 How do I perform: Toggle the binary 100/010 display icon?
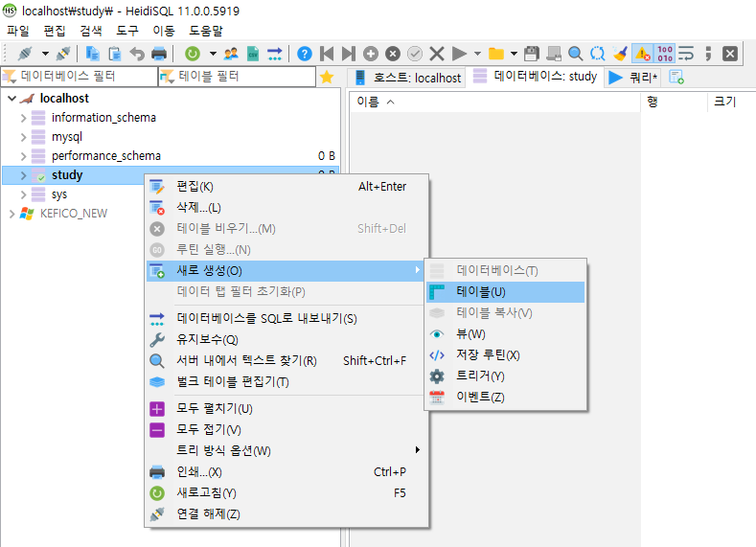pyautogui.click(x=665, y=54)
